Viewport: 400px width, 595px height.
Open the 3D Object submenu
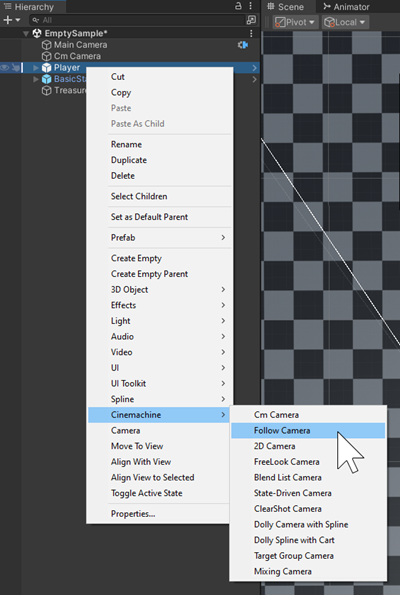point(160,290)
